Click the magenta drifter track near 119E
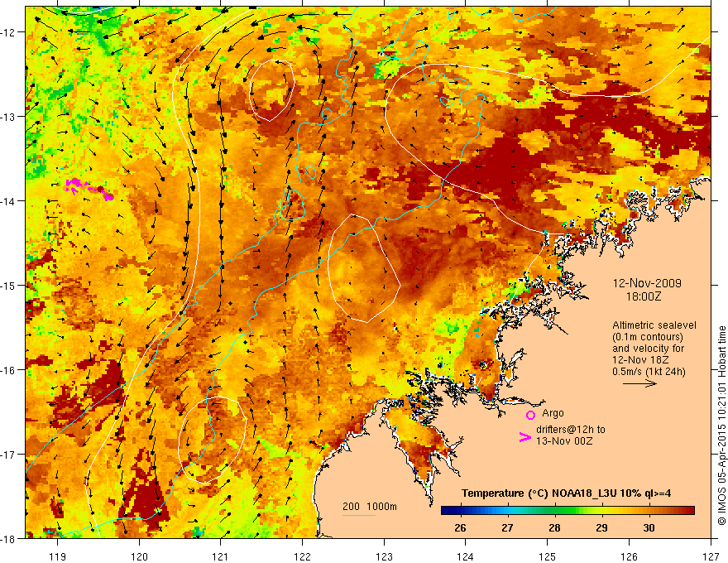The height and width of the screenshot is (563, 728). tap(89, 189)
